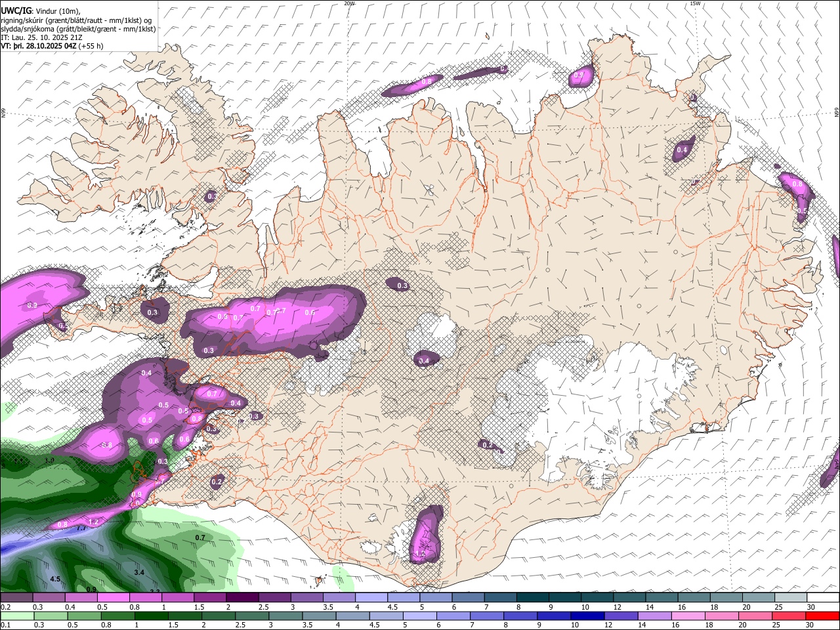
Task: Click the black '7.7' value below the pink streak
Action: tap(81, 528)
